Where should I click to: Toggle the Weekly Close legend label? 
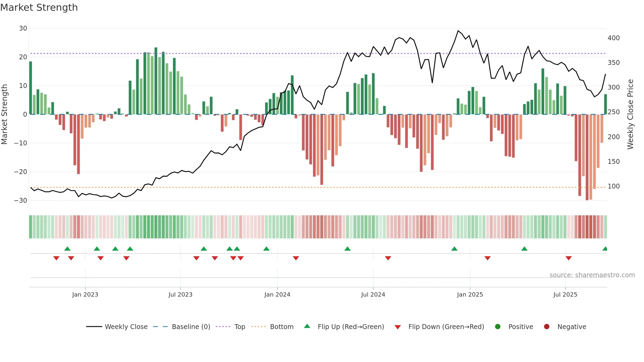point(126,327)
